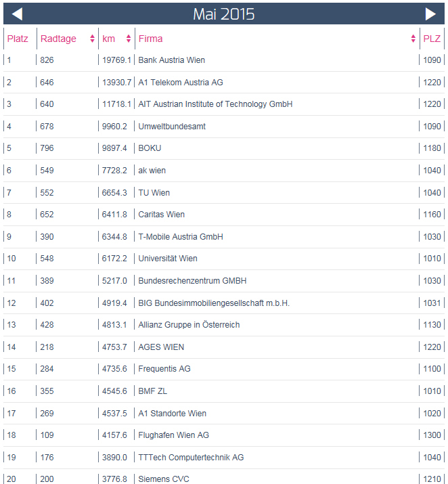Image resolution: width=448 pixels, height=484 pixels.
Task: Sort by km using the sort arrows
Action: 129,39
